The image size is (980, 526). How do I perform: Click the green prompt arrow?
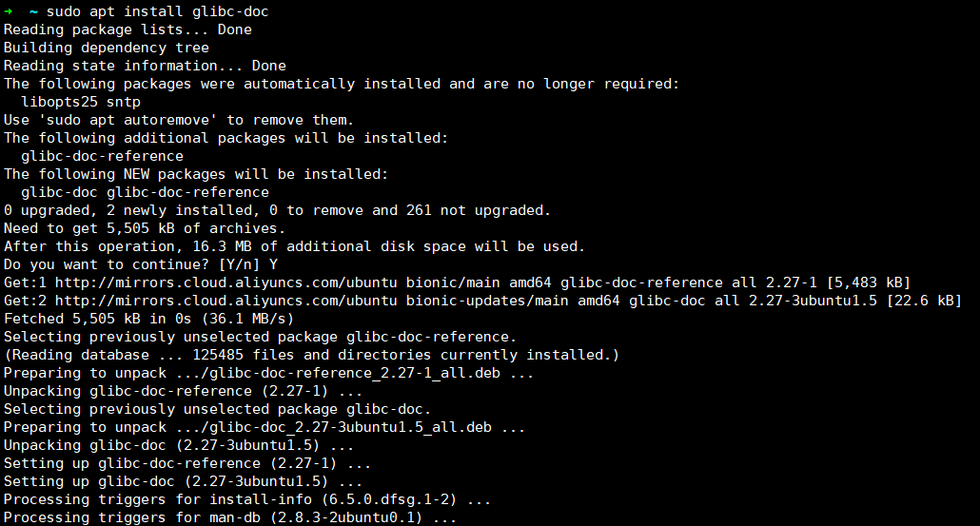click(x=8, y=11)
